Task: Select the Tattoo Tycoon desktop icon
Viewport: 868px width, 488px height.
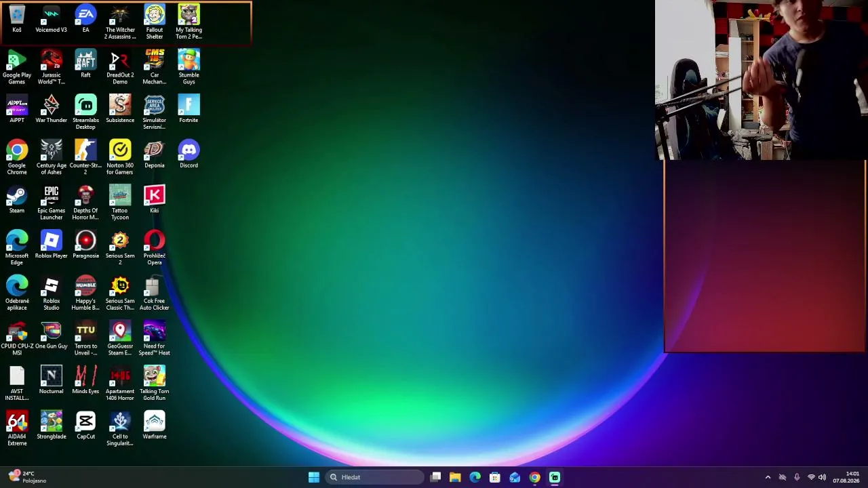Action: coord(120,203)
